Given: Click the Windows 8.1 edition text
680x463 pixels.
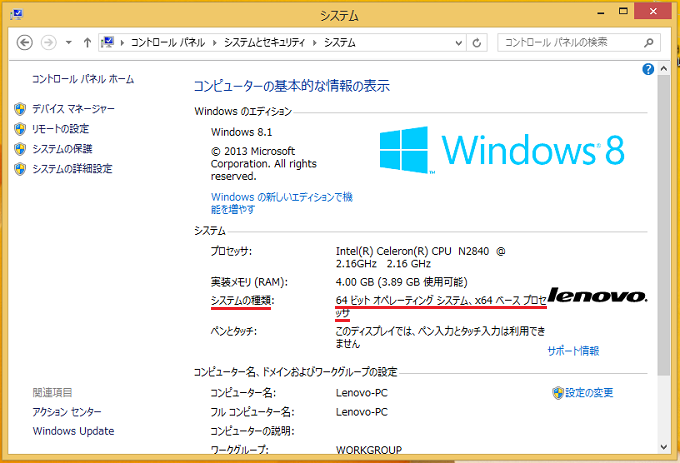Looking at the screenshot, I should pos(242,132).
